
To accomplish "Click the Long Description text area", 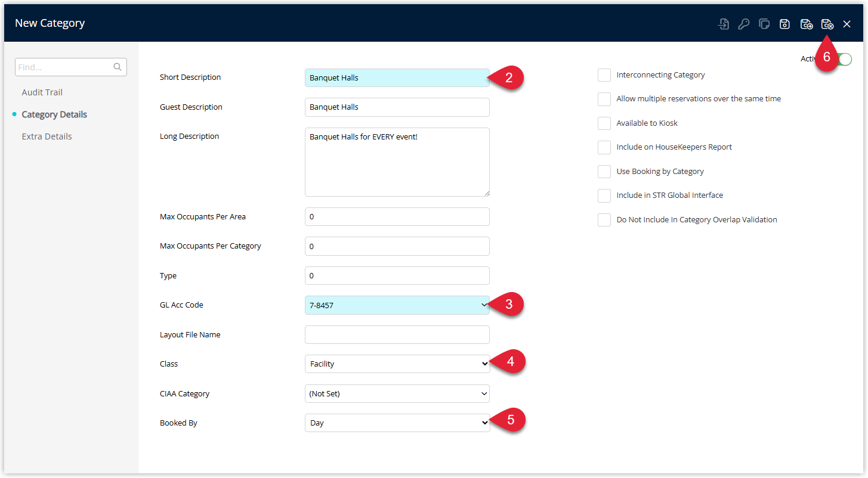I will pyautogui.click(x=397, y=162).
